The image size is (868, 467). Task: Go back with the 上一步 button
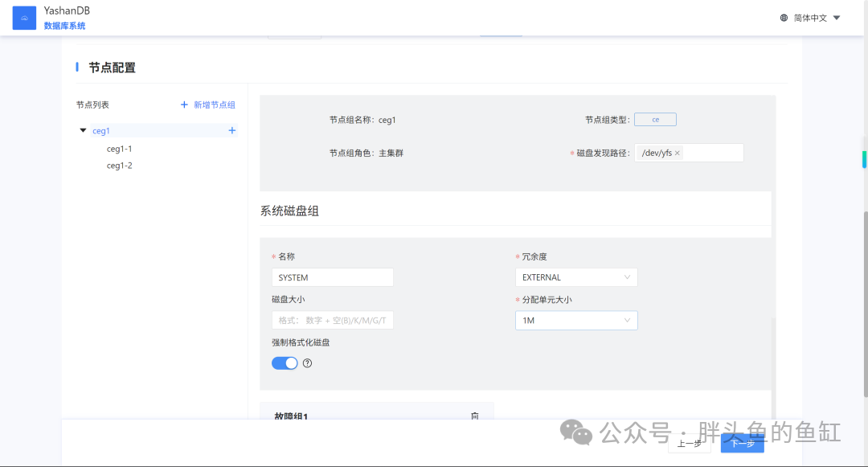coord(690,443)
